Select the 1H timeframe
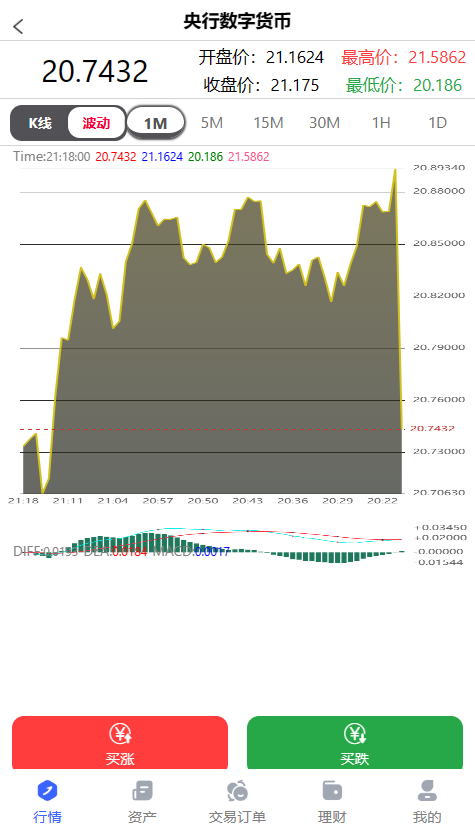The width and height of the screenshot is (475, 831). (x=381, y=123)
